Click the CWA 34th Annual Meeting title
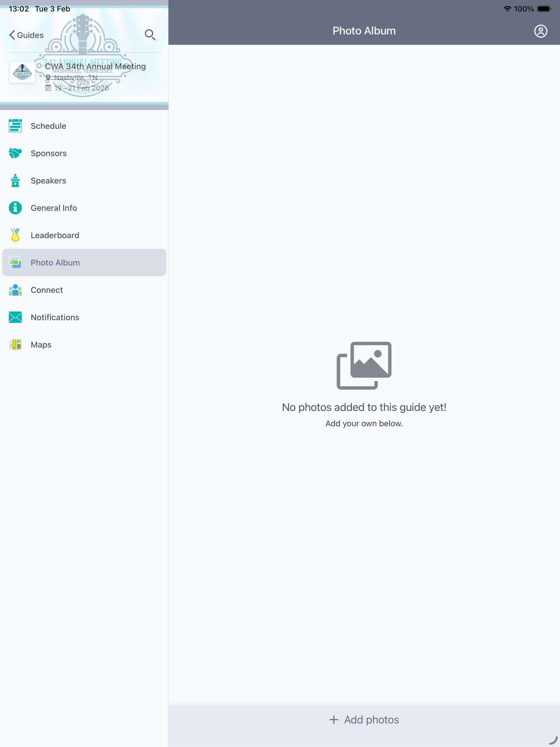Screen dimensions: 560x747 (x=95, y=66)
